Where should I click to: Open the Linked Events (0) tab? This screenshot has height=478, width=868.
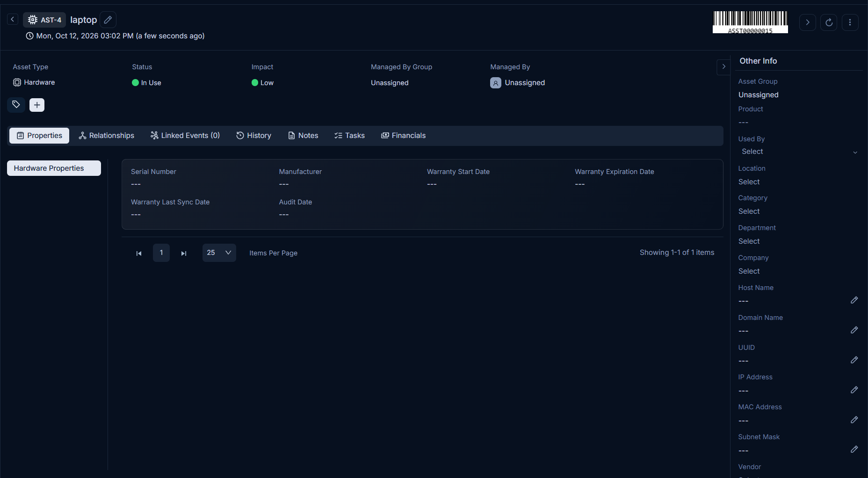coord(185,136)
